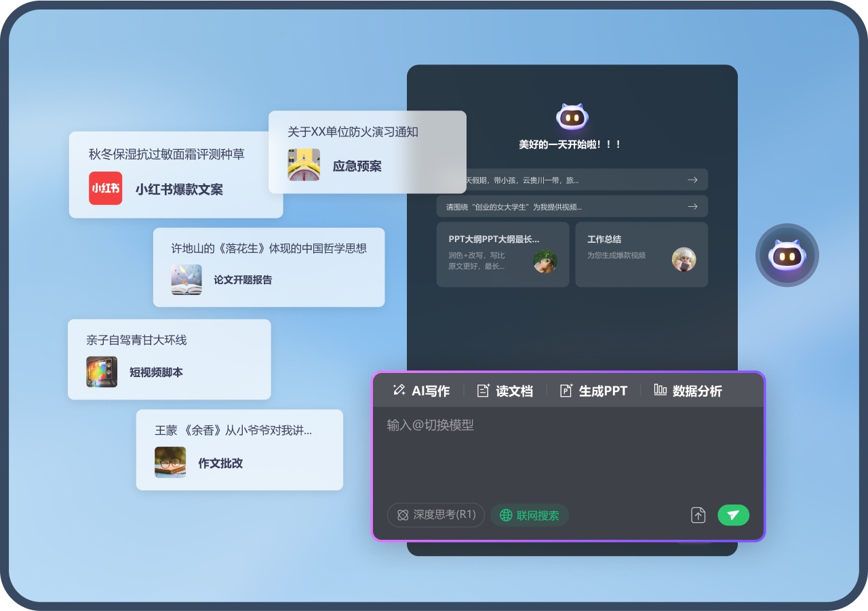Open the 工作总结 suggestion card
Screen dimensions: 868x611
pyautogui.click(x=642, y=255)
